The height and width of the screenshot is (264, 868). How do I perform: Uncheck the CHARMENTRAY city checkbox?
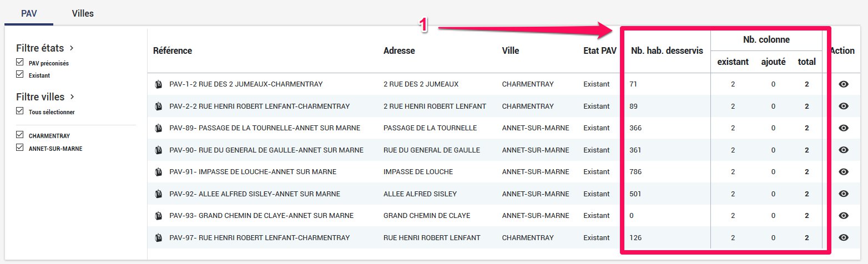tap(20, 135)
